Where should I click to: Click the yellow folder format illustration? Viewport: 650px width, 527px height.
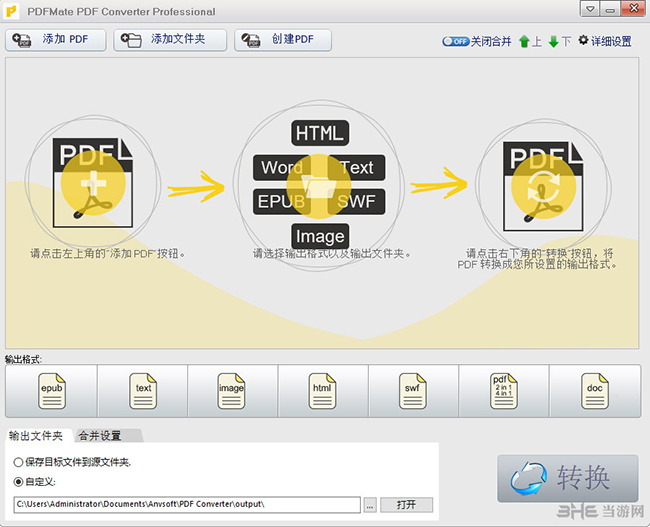click(319, 187)
